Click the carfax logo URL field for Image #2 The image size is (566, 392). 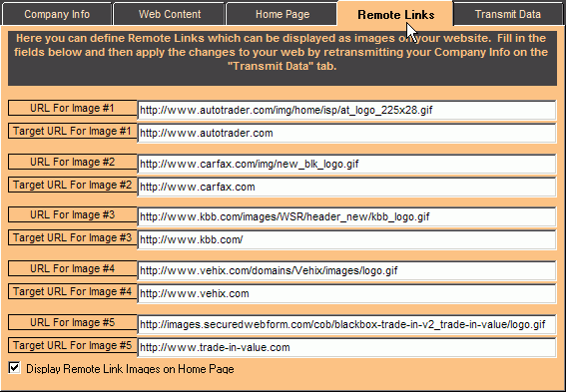click(346, 165)
